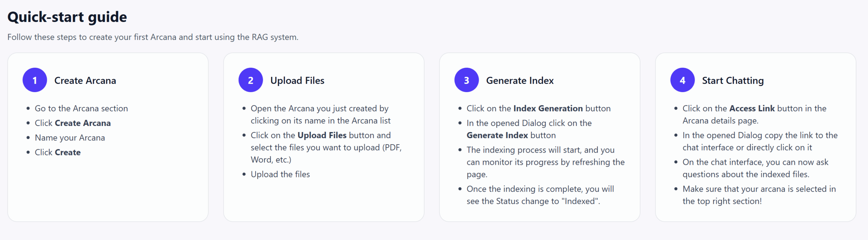This screenshot has height=240, width=868.
Task: Click the step 3 number circle
Action: click(x=467, y=80)
